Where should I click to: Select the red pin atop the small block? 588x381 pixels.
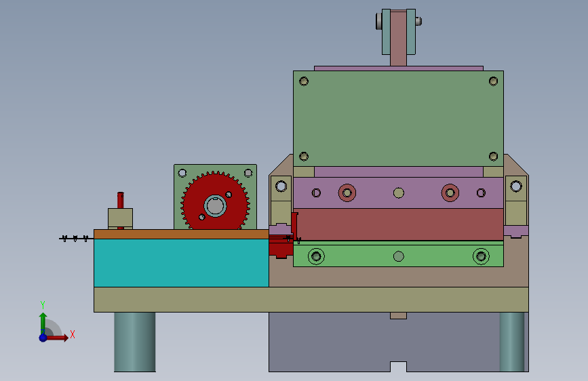(x=120, y=200)
